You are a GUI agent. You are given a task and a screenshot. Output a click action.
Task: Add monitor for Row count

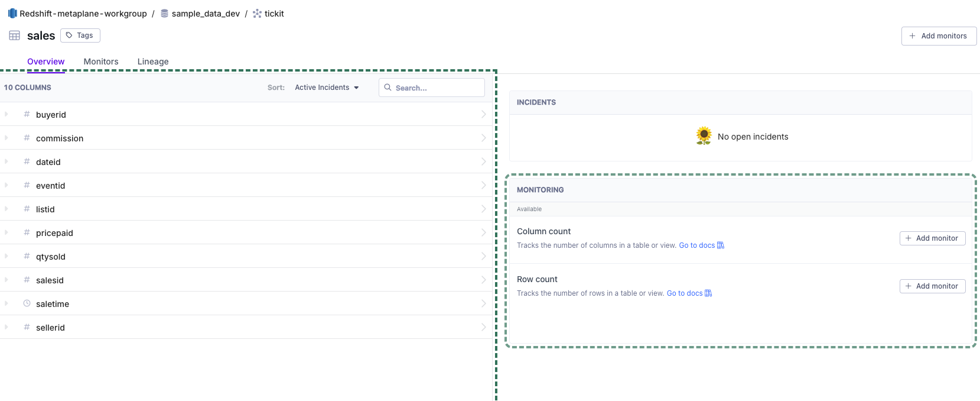point(932,286)
